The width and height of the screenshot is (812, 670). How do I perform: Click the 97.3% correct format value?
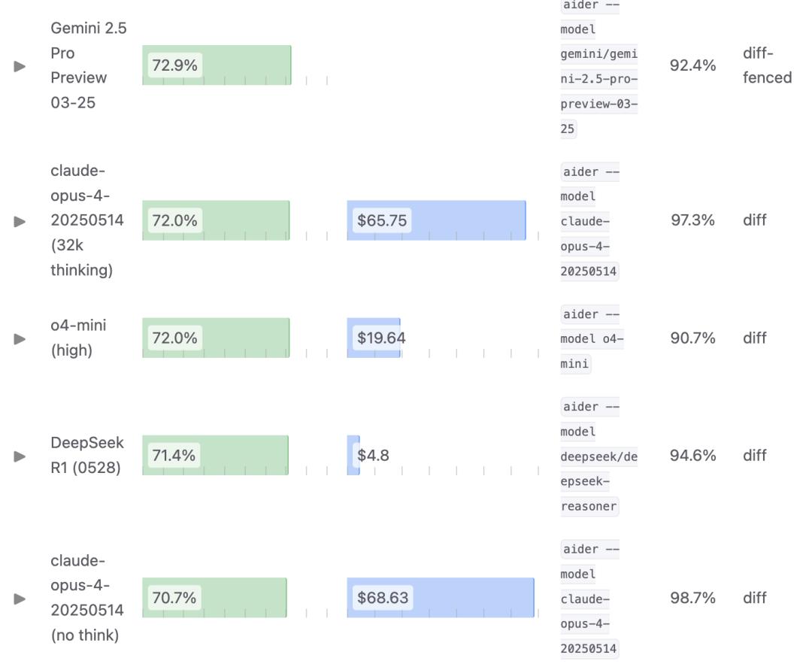pos(692,220)
